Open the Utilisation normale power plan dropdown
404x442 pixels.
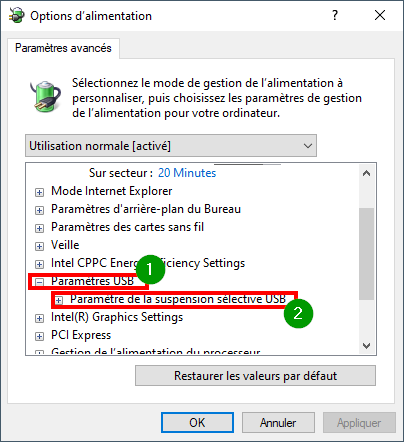tap(171, 146)
